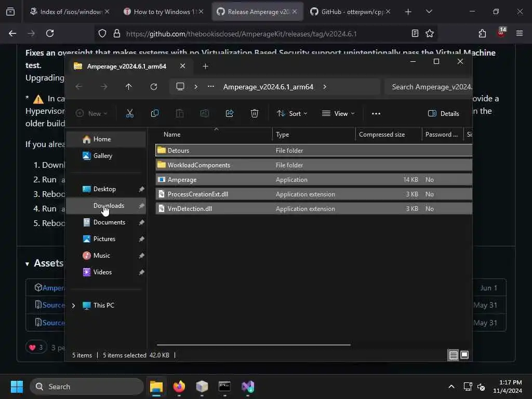Open the Firefox hamburger menu

pos(520,33)
